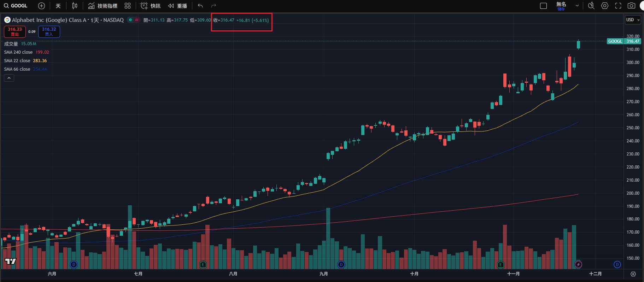The width and height of the screenshot is (644, 282).
Task: Open quick search lightning icon
Action: click(591, 6)
